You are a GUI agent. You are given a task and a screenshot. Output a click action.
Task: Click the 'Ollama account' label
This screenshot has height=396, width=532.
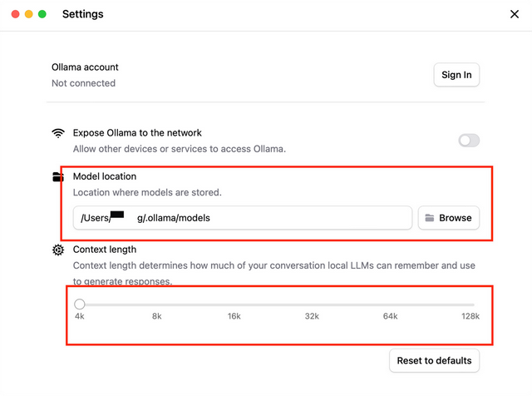[x=85, y=67]
